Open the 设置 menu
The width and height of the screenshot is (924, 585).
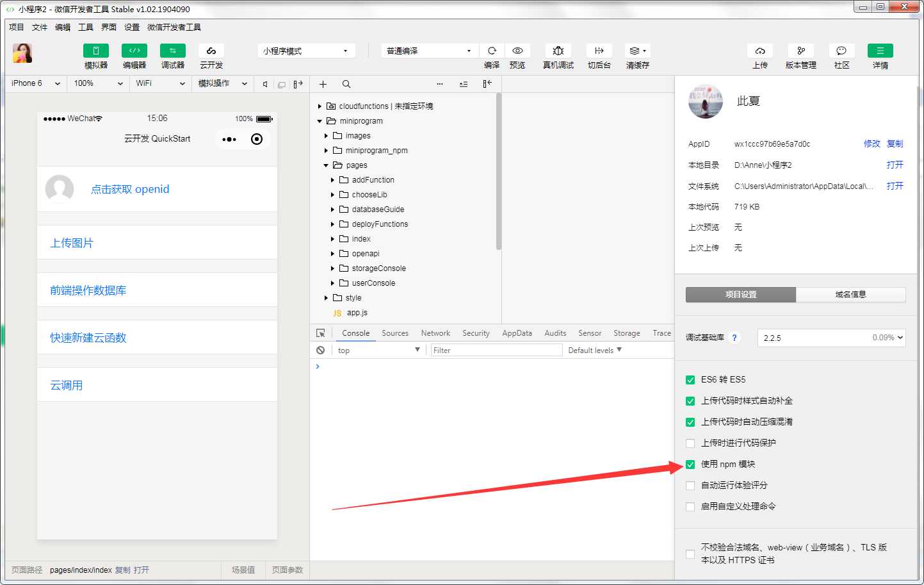[x=132, y=27]
